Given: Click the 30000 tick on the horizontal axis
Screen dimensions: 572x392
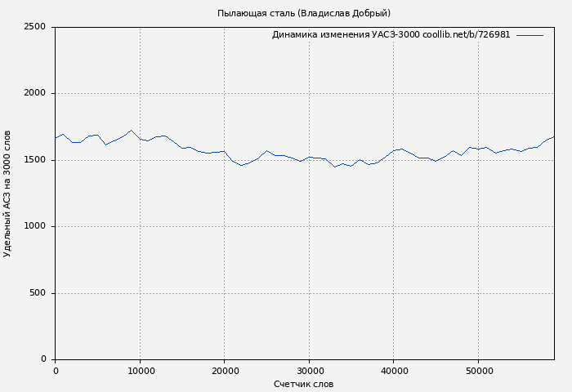Looking at the screenshot, I should [x=309, y=371].
